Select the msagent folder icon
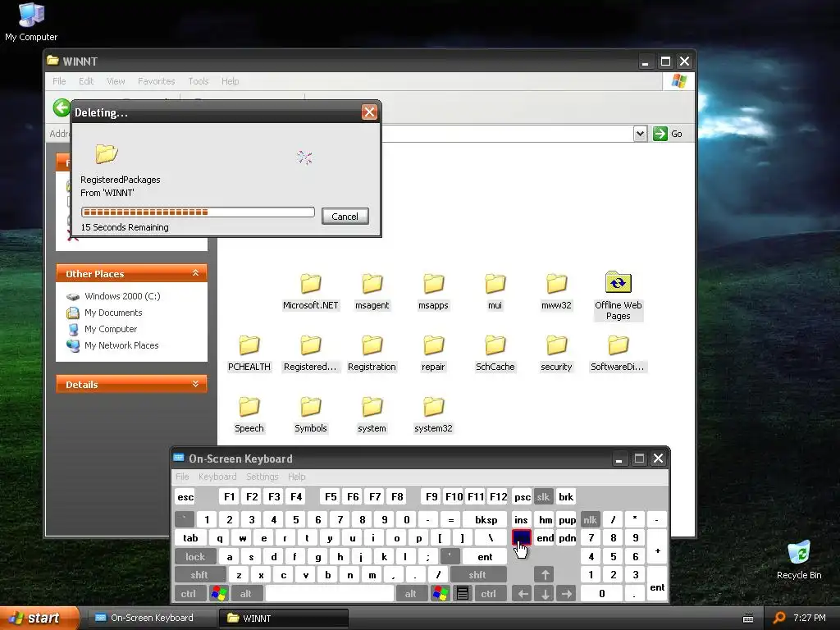Image resolution: width=840 pixels, height=630 pixels. pos(372,284)
